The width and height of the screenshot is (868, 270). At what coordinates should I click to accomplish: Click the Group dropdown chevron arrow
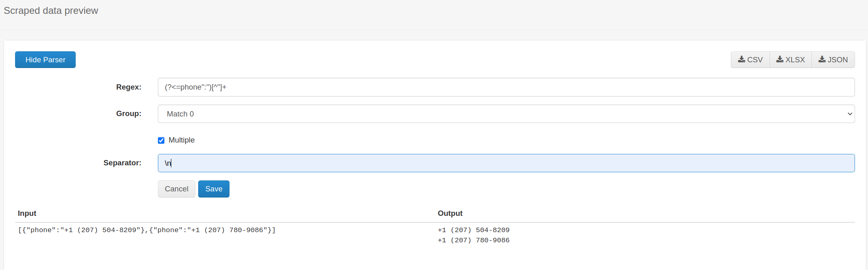(x=850, y=114)
